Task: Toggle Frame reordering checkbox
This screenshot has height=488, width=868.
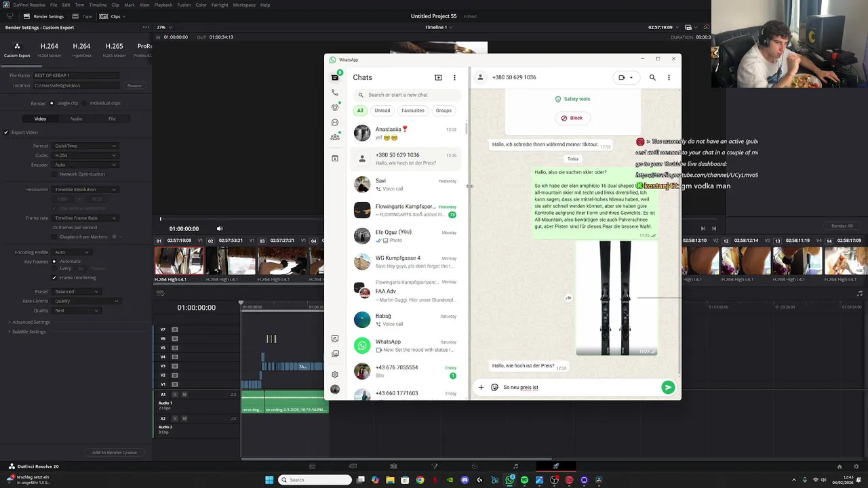Action: pyautogui.click(x=54, y=277)
